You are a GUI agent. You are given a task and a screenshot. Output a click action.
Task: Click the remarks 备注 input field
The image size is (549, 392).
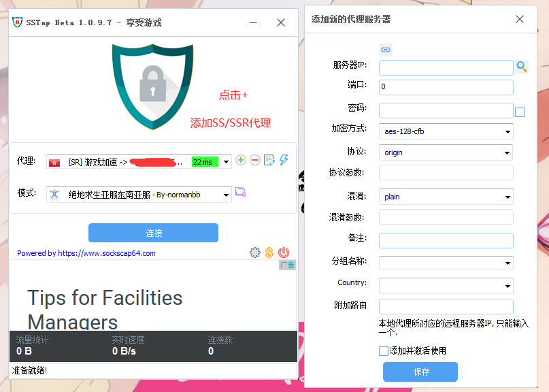[x=446, y=240]
